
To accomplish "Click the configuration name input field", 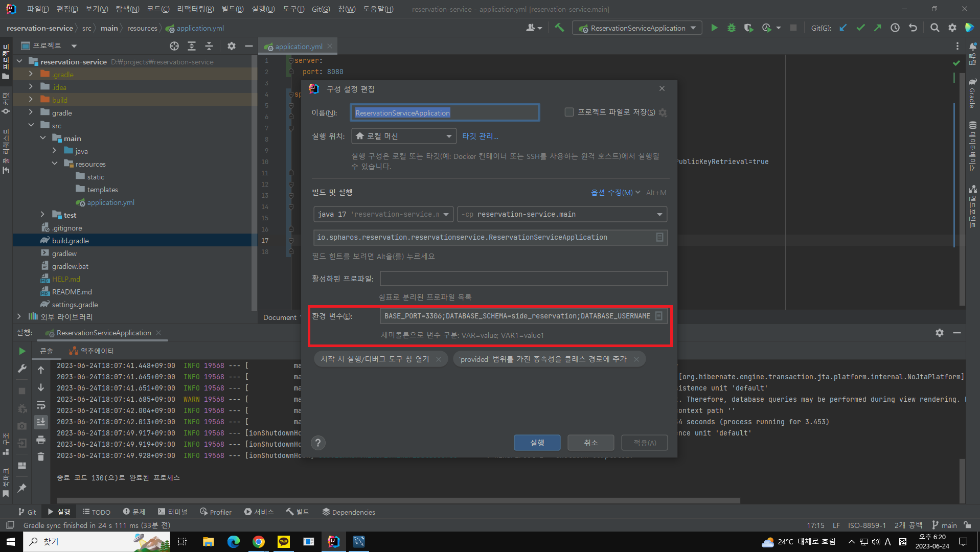I will click(x=445, y=112).
